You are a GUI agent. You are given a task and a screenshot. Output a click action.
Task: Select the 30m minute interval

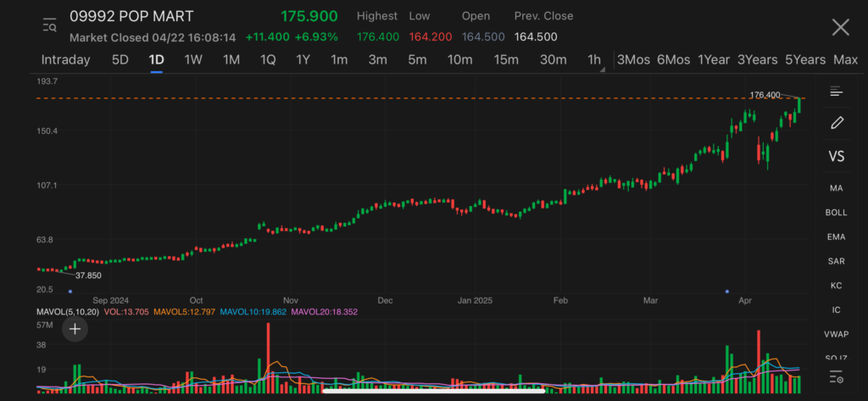[x=553, y=60]
